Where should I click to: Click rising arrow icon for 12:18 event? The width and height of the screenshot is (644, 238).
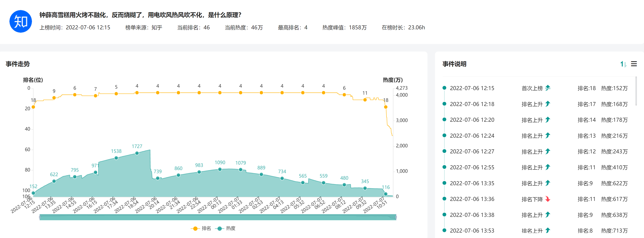tap(548, 104)
